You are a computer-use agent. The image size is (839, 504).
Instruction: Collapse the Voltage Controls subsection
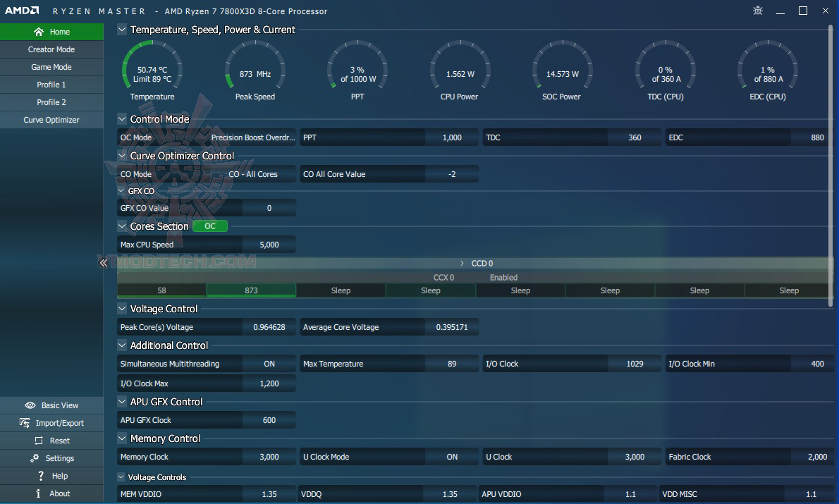pos(121,477)
